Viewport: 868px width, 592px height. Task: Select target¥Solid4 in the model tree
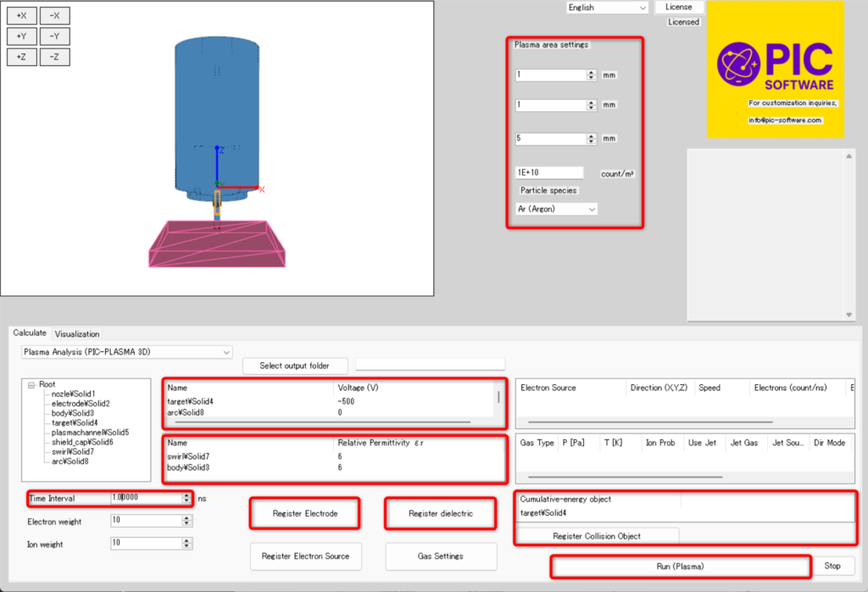pos(72,422)
